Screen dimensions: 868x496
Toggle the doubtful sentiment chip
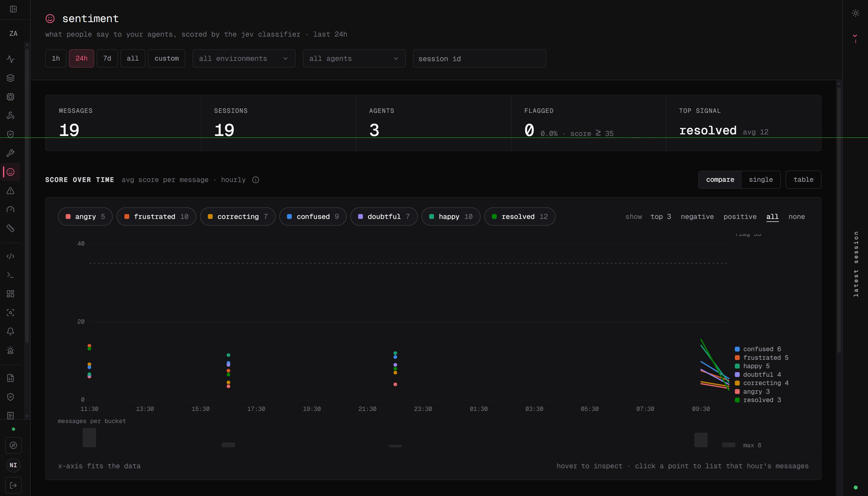click(384, 217)
